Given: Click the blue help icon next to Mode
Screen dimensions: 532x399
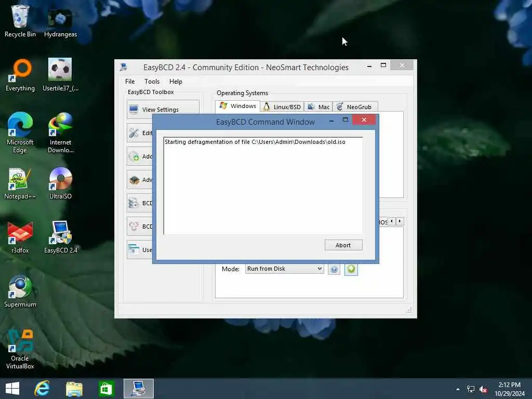Looking at the screenshot, I should (334, 270).
